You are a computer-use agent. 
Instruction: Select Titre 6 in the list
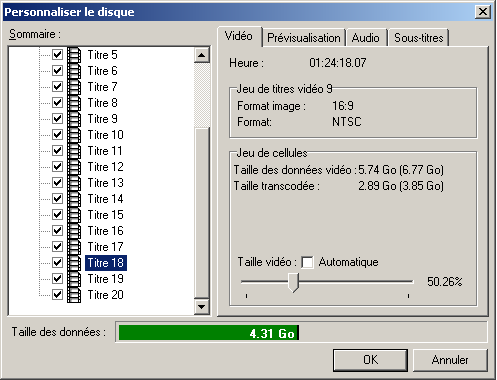pos(103,71)
